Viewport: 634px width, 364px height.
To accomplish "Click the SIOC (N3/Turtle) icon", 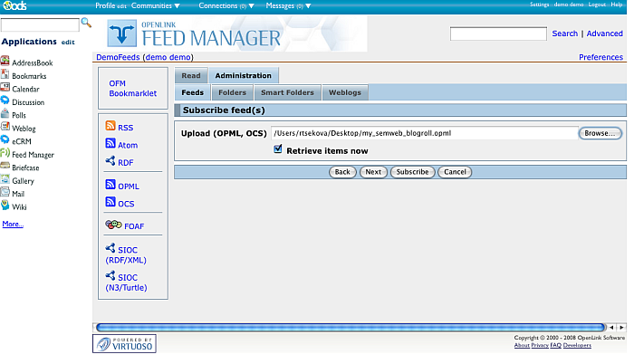I will pyautogui.click(x=110, y=276).
